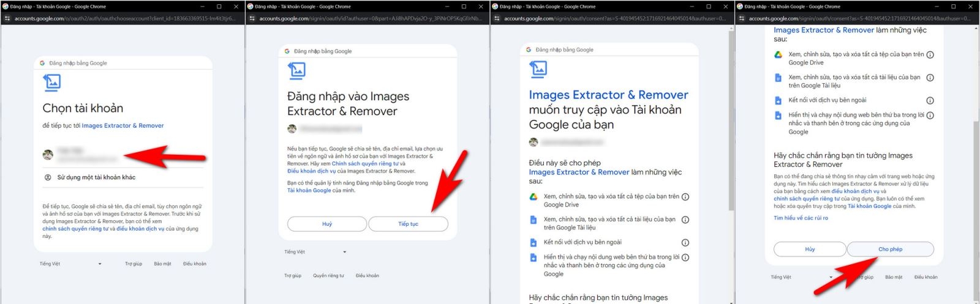Open chính sách quyền riêng tư link in the Cho phép window

click(807, 199)
